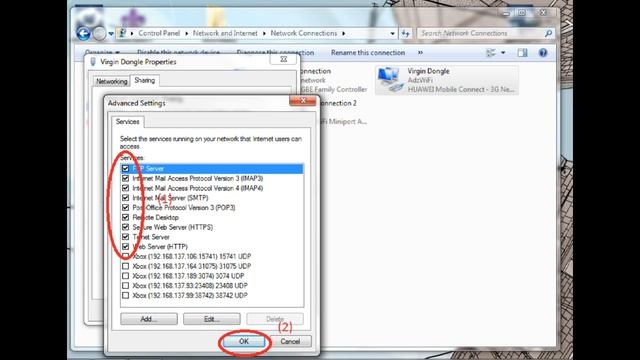Switch to Networking tab in Properties dialog
The height and width of the screenshot is (360, 640).
[111, 81]
